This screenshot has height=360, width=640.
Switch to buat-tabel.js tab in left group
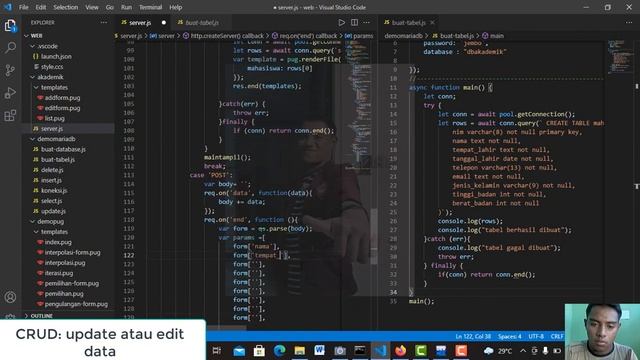click(202, 22)
